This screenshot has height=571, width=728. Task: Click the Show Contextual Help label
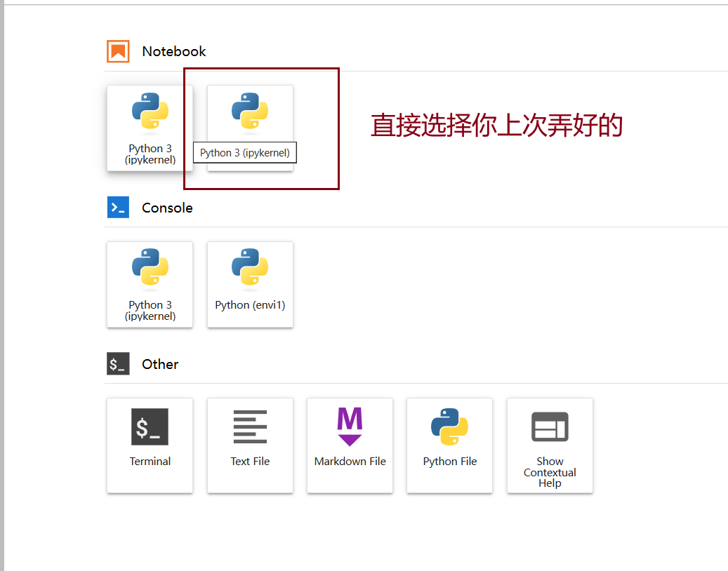550,472
